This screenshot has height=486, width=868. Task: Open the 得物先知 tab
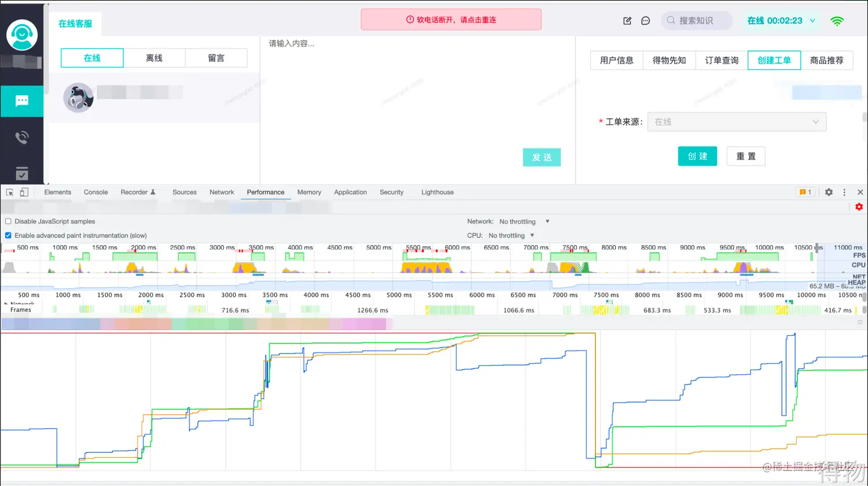coord(669,60)
